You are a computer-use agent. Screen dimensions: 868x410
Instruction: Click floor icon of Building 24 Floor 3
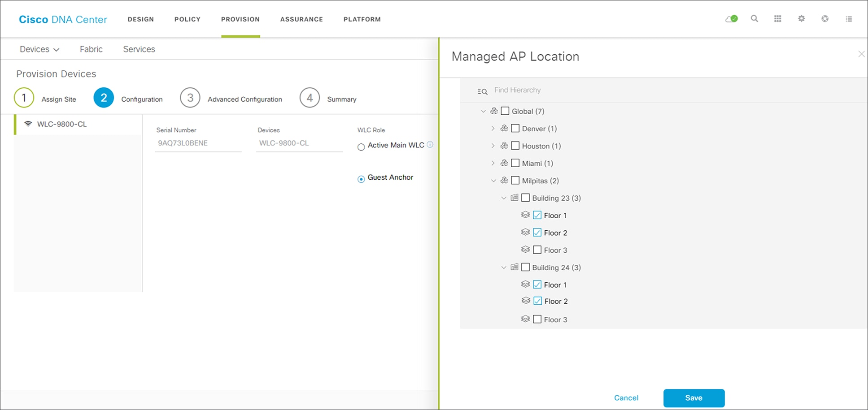click(525, 319)
